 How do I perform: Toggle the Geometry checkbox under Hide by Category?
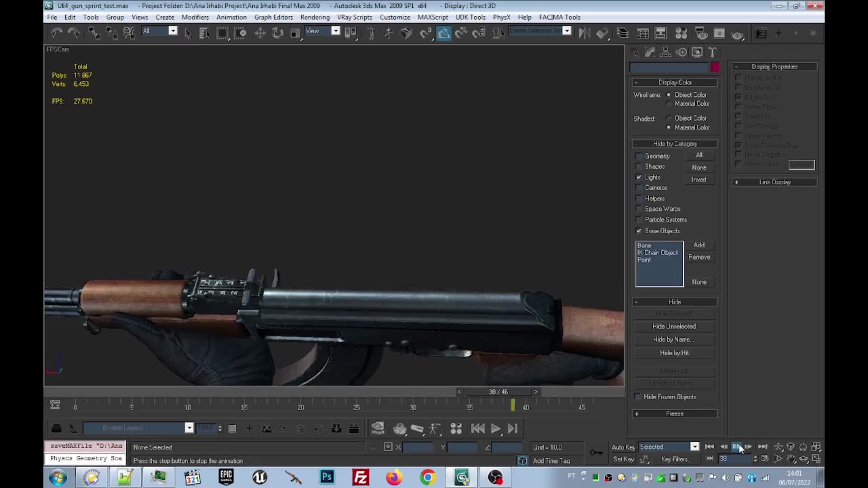(639, 156)
